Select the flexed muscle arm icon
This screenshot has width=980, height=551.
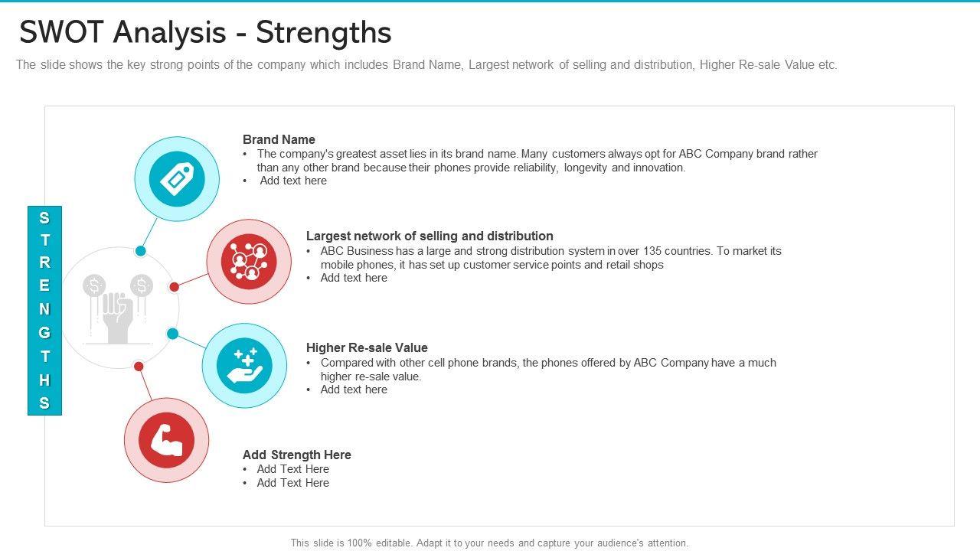tap(166, 440)
